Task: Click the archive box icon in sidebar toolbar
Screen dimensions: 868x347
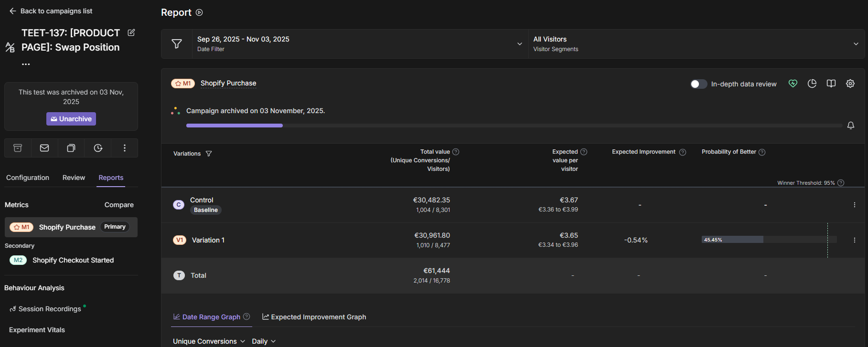Action: 18,148
